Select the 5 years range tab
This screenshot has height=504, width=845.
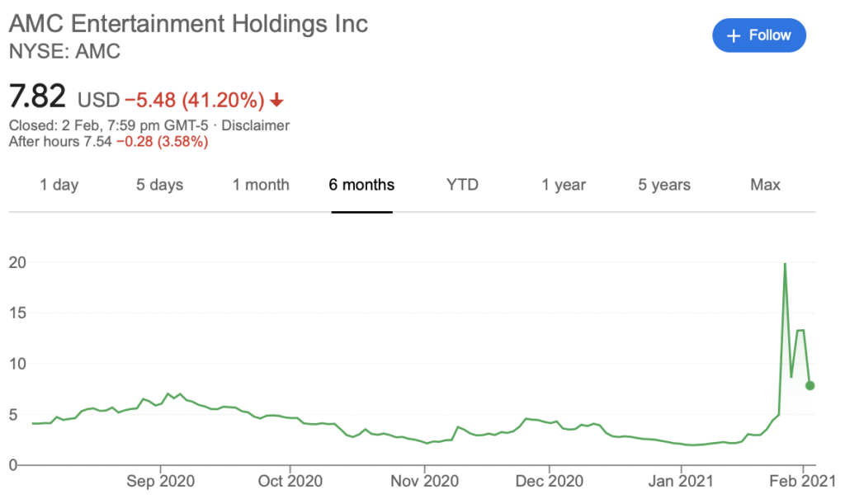664,185
